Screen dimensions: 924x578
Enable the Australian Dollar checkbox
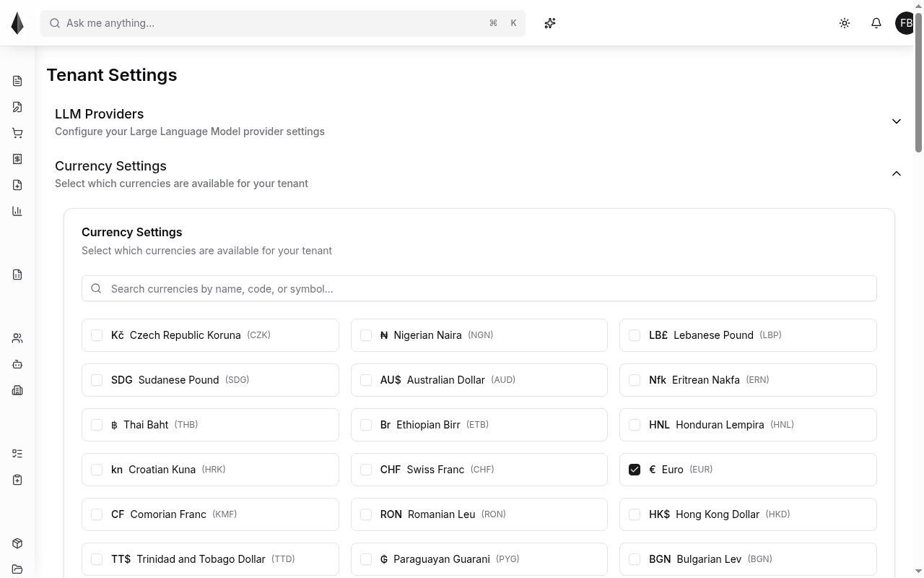pos(366,380)
